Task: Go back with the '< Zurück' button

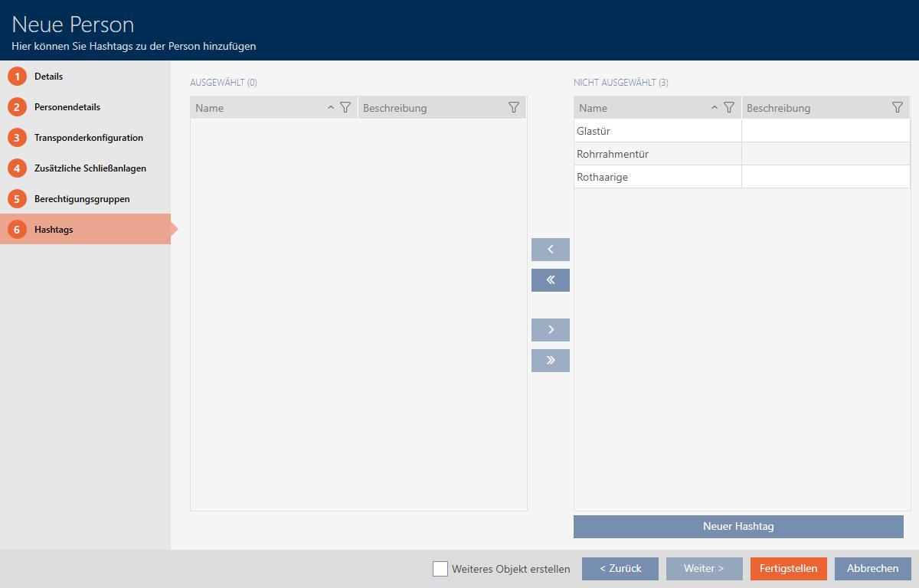Action: [x=620, y=569]
